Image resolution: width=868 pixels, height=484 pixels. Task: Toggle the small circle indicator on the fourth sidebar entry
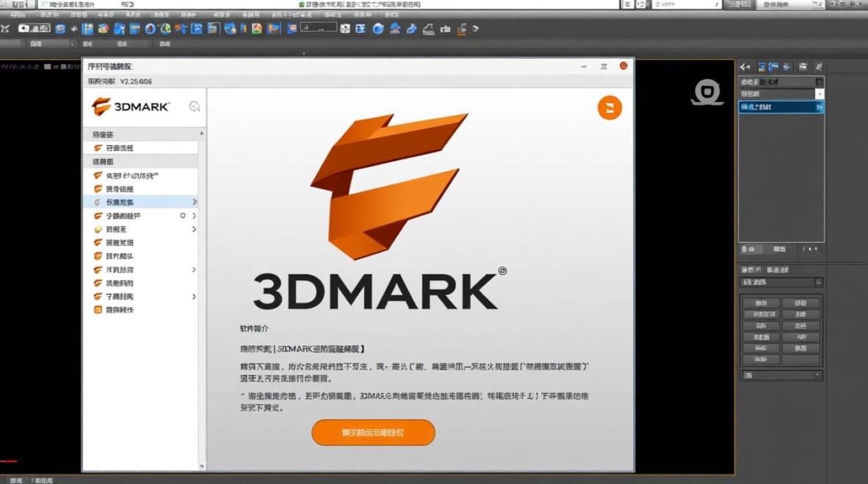click(183, 216)
